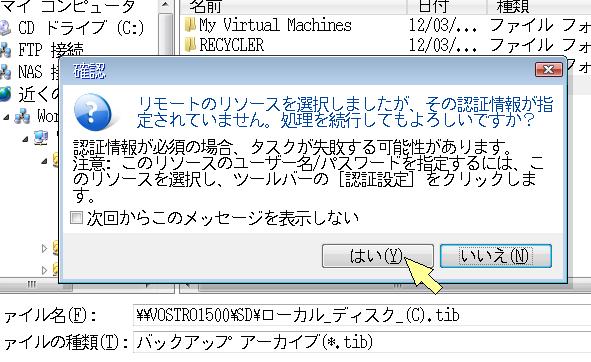Click the computer icon under the workgroup
The height and width of the screenshot is (362, 591).
pyautogui.click(x=41, y=138)
